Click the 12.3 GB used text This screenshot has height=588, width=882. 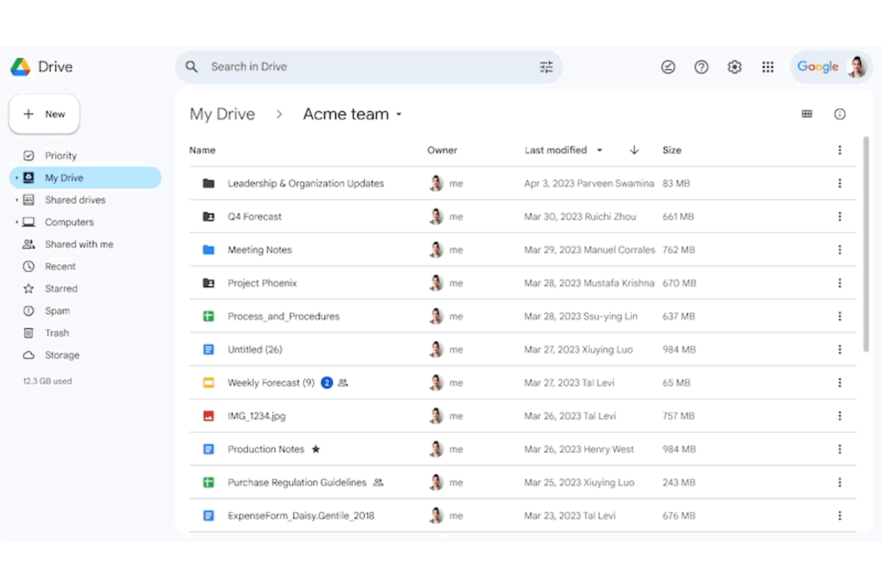(x=48, y=381)
